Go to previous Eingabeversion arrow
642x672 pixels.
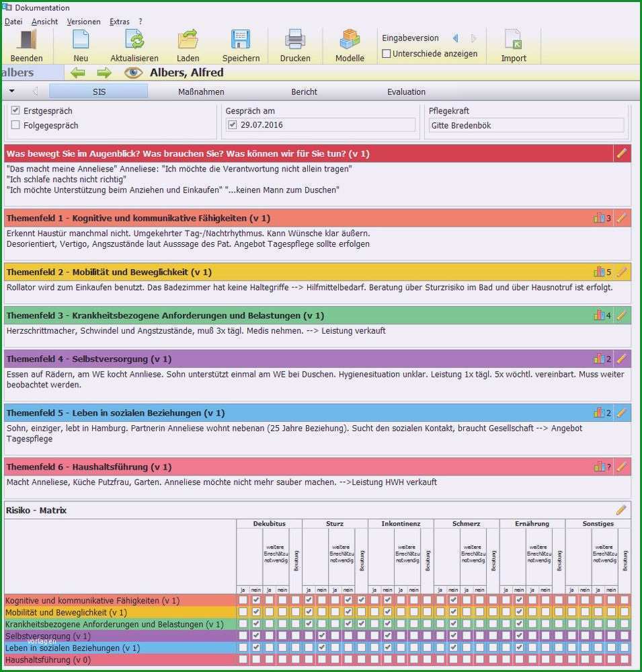point(456,38)
